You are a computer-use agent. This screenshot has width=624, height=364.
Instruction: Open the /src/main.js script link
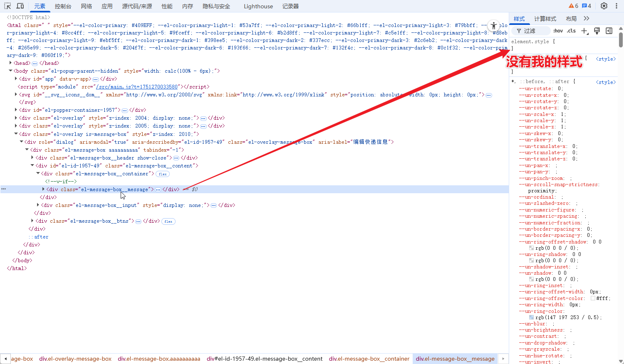[x=137, y=87]
